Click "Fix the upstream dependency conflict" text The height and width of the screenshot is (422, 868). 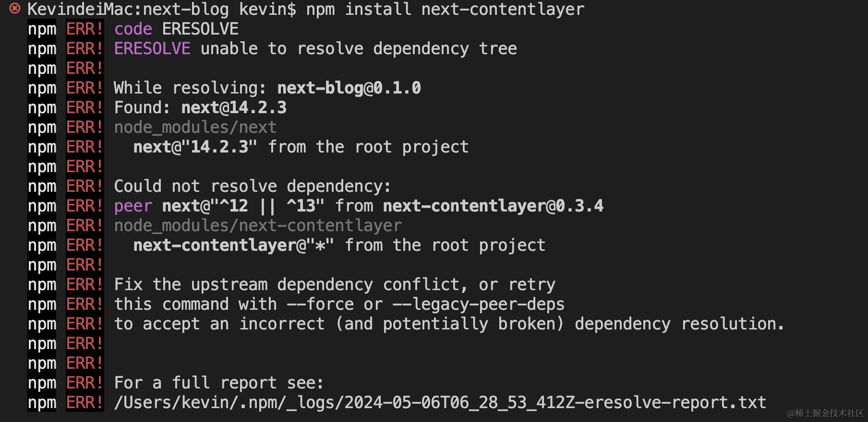click(x=287, y=284)
